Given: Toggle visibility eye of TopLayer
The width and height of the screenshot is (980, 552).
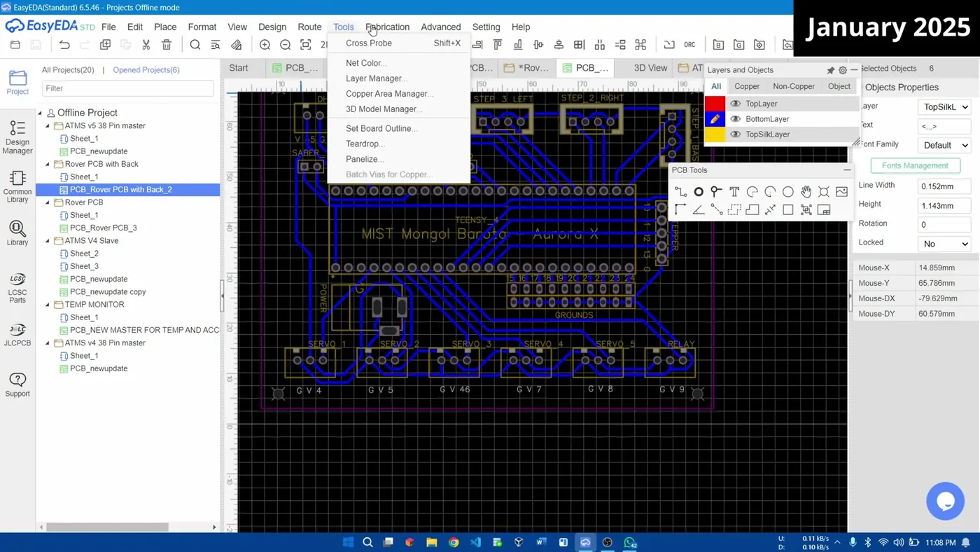Looking at the screenshot, I should 735,104.
